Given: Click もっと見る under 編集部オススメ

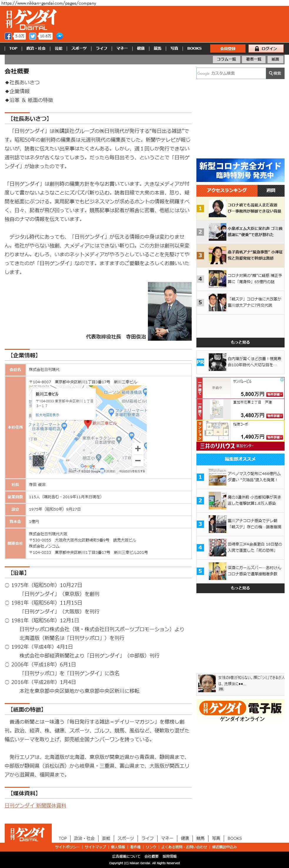Looking at the screenshot, I should [x=240, y=588].
